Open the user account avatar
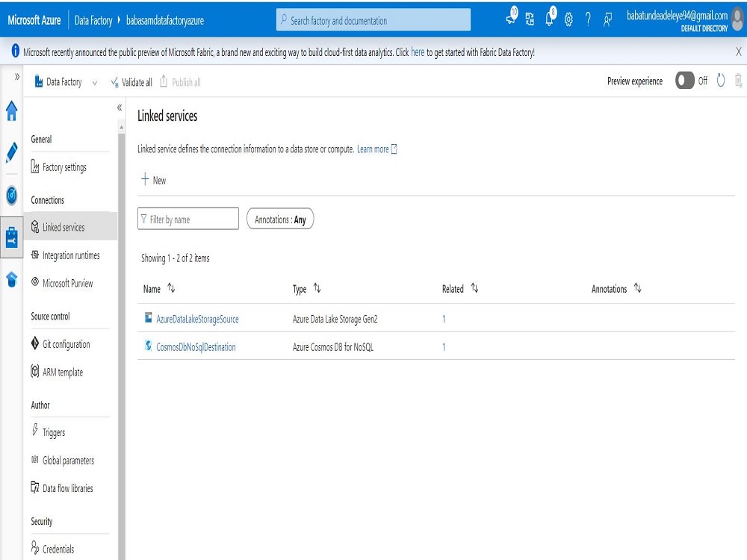 click(x=739, y=19)
